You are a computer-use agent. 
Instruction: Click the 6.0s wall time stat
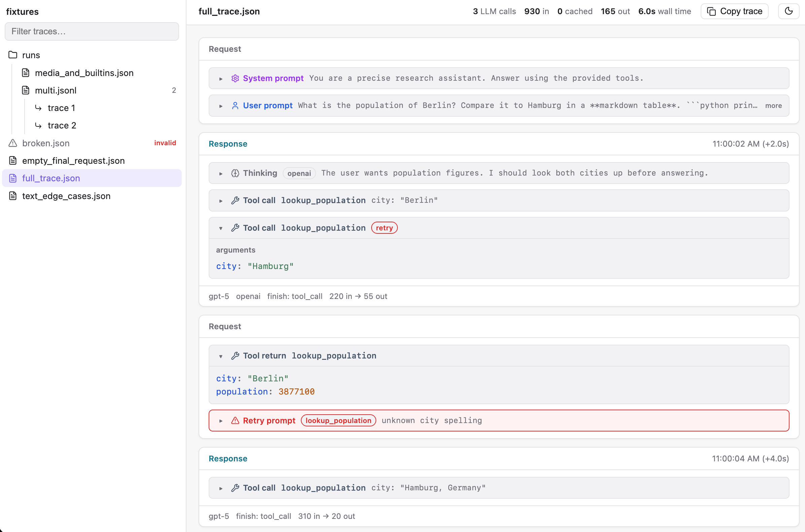664,11
